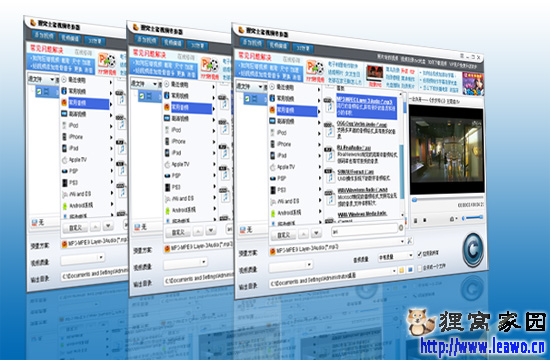Click the yellow browse folder icon
Viewport: 550px width, 360px height.
(x=402, y=270)
